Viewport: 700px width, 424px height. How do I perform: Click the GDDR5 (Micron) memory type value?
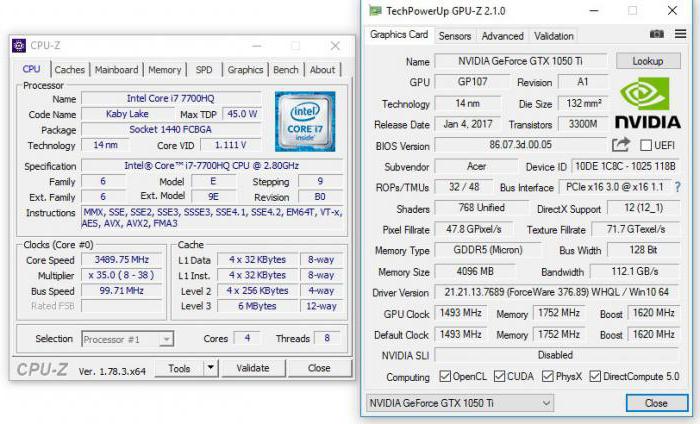tap(488, 250)
